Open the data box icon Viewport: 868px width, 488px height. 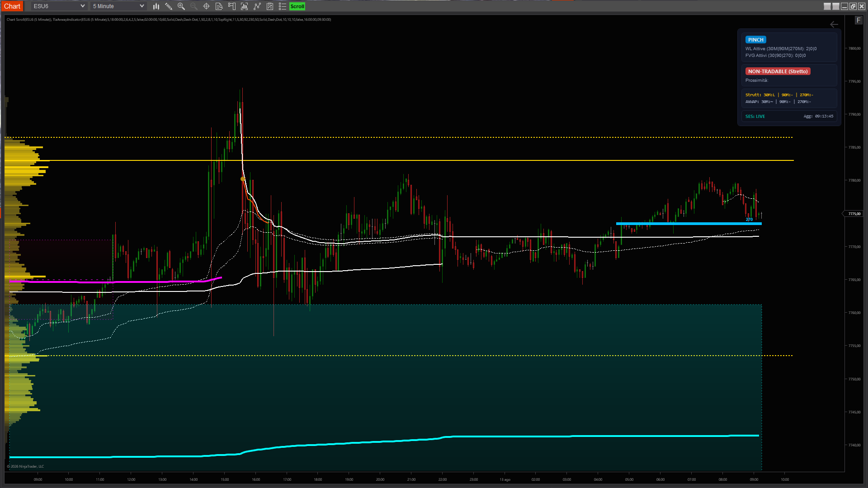219,6
